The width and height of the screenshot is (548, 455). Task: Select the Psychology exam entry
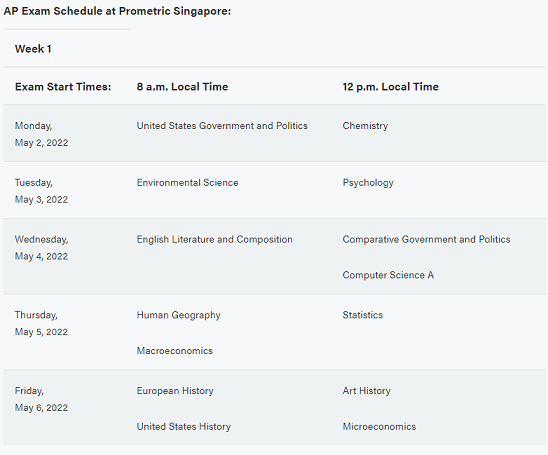[368, 183]
